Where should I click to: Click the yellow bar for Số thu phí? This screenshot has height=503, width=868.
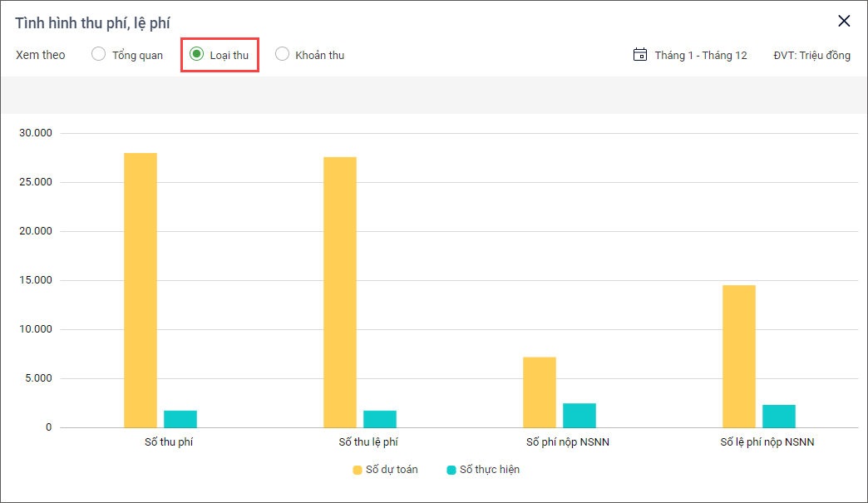[141, 290]
